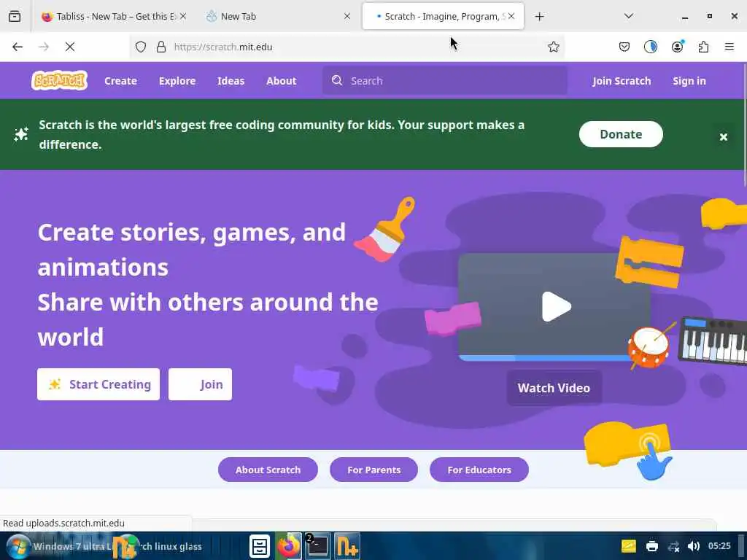Close the middle New Tab tab
Screen dimensions: 747x560
347,16
